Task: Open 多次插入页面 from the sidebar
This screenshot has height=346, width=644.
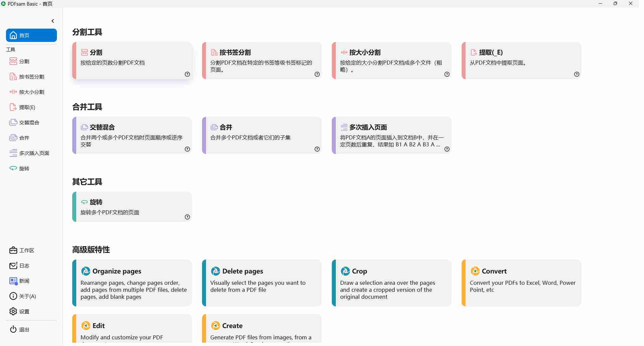Action: [x=34, y=153]
